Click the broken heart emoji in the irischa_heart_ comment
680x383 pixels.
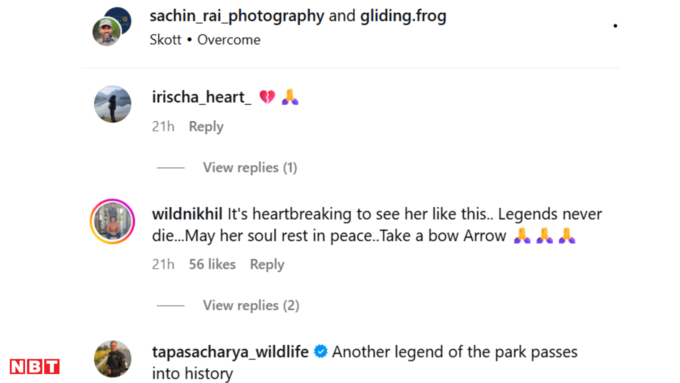267,96
